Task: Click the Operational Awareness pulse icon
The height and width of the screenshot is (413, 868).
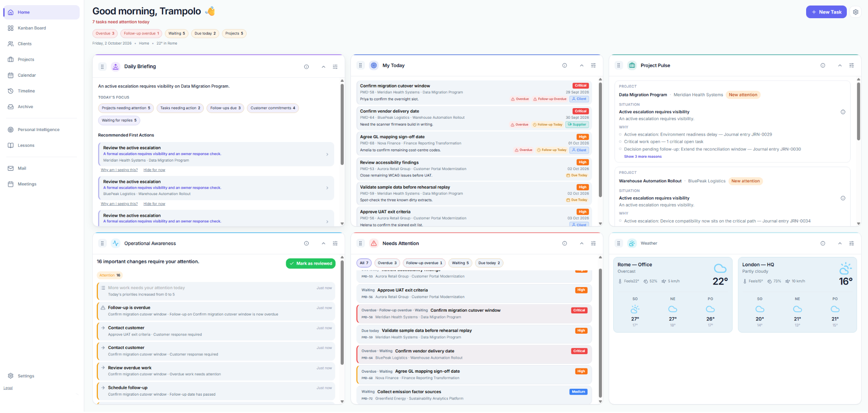Action: 115,244
